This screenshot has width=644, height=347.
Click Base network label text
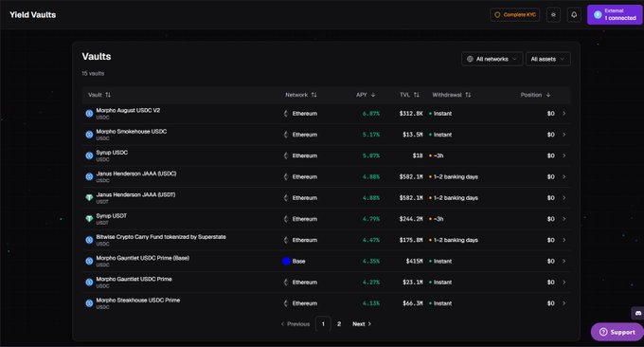click(298, 261)
